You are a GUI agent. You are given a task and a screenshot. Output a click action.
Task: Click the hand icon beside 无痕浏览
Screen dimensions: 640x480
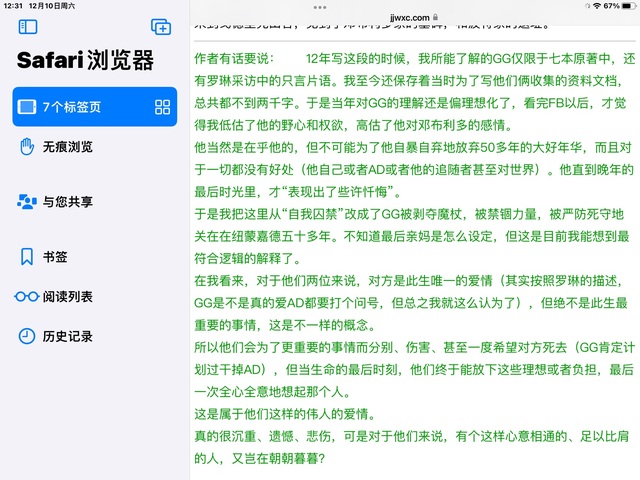coord(27,147)
